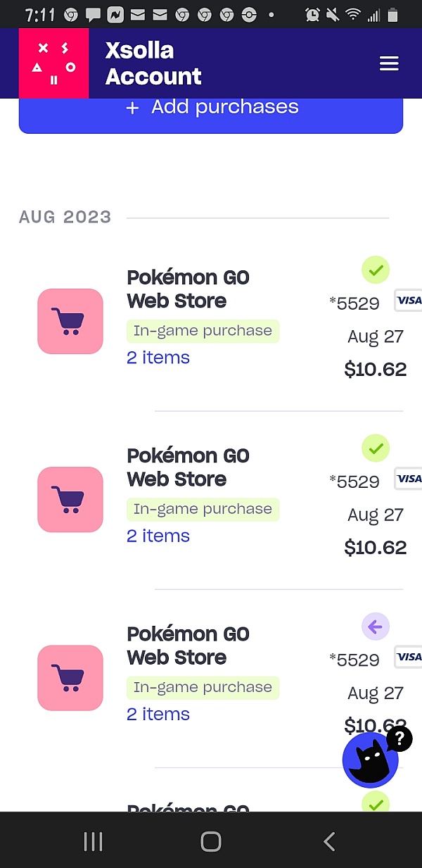The image size is (422, 868).
Task: Click the AUG 2023 section header
Action: pos(65,217)
